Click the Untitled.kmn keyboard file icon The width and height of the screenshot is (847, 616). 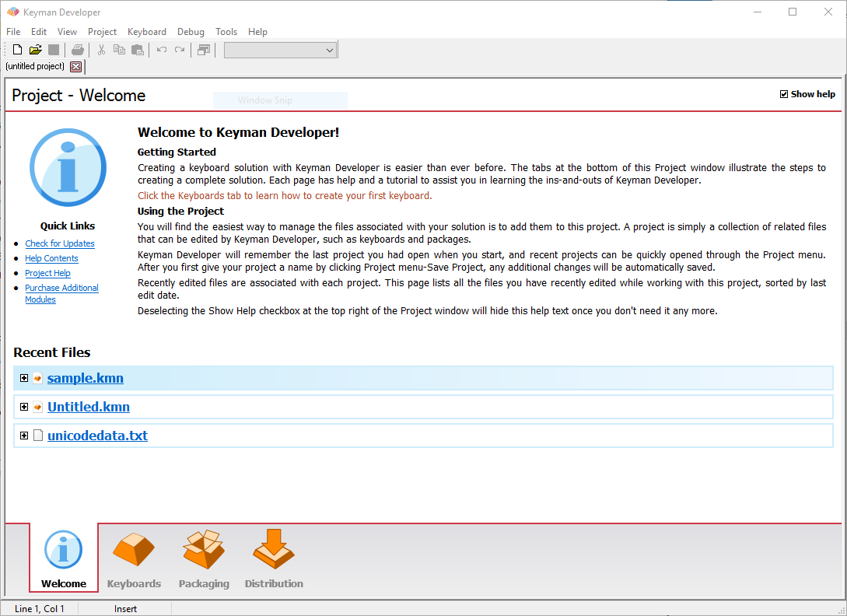tap(38, 406)
